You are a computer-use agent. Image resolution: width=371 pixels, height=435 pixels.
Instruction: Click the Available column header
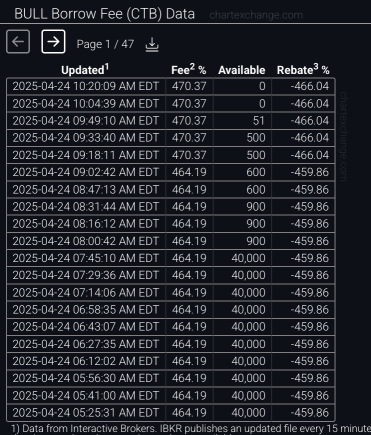[x=242, y=70]
